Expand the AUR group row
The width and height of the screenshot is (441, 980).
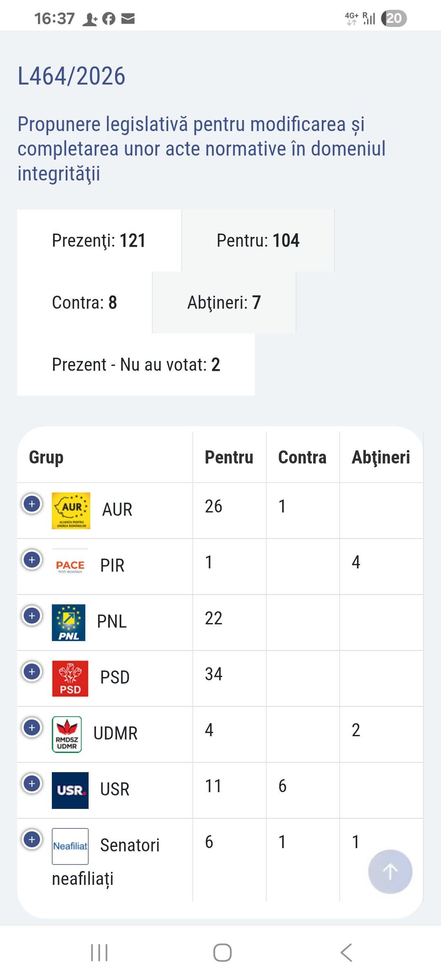[x=32, y=504]
